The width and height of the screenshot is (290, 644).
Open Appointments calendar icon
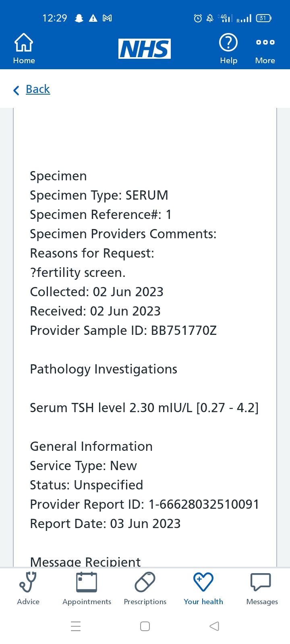(x=87, y=582)
